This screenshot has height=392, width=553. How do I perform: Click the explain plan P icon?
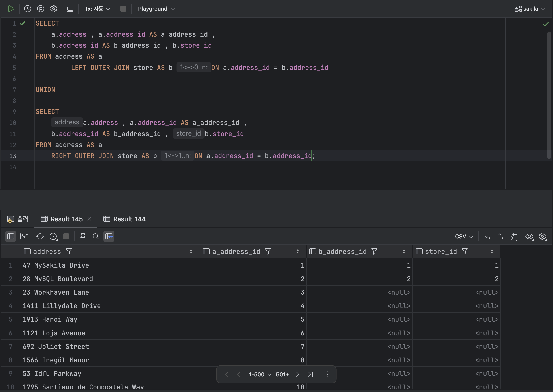point(41,9)
